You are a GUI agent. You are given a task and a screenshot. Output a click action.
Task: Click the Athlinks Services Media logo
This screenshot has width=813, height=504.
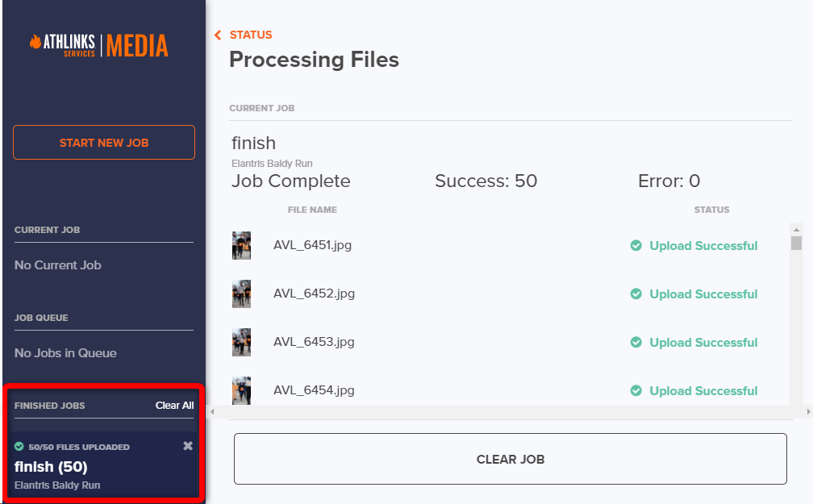98,45
